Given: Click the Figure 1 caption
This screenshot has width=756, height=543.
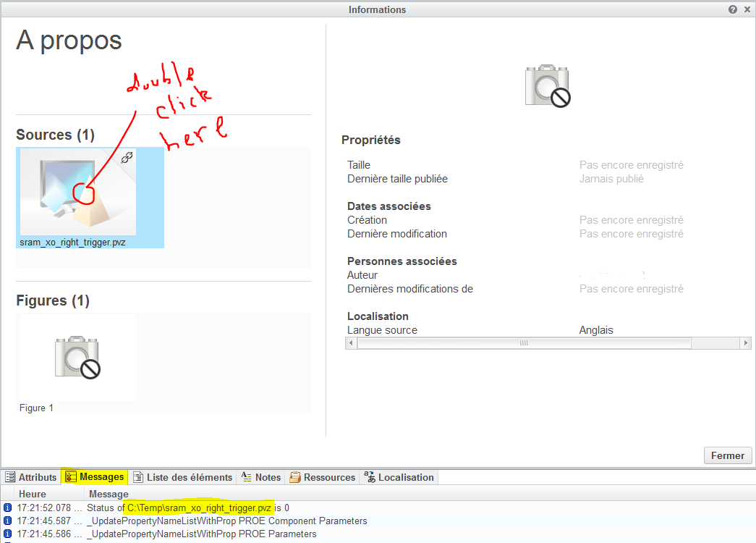Looking at the screenshot, I should click(36, 408).
